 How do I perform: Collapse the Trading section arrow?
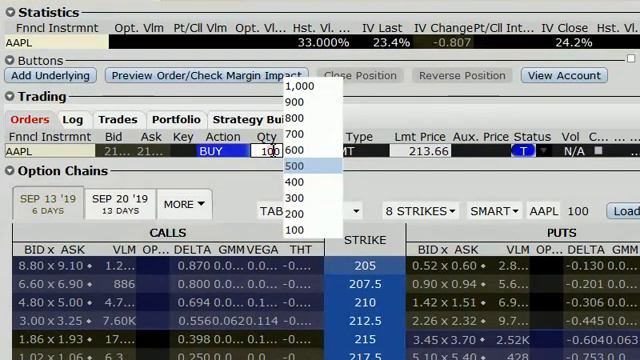click(x=10, y=96)
